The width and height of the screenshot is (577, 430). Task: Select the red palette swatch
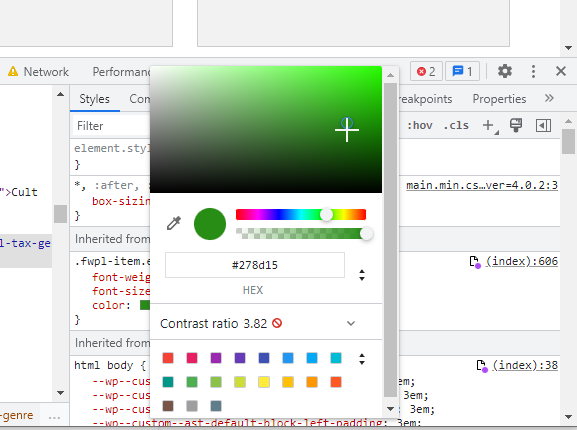(x=168, y=358)
